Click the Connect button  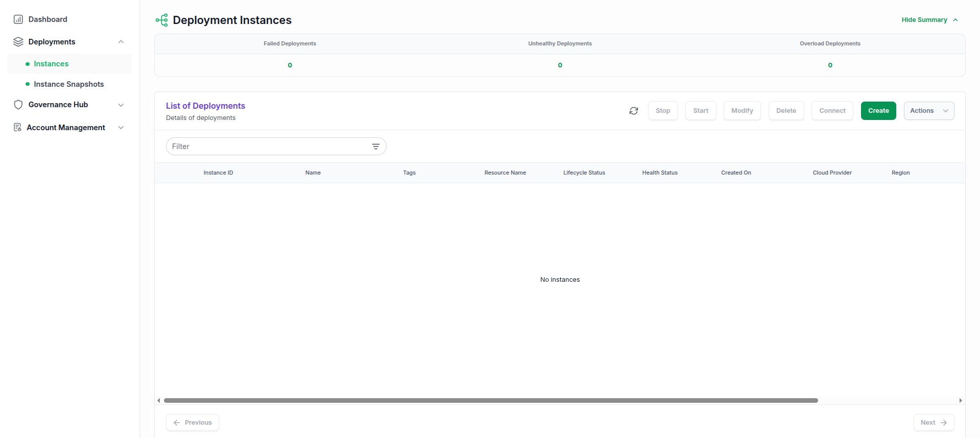(x=832, y=111)
